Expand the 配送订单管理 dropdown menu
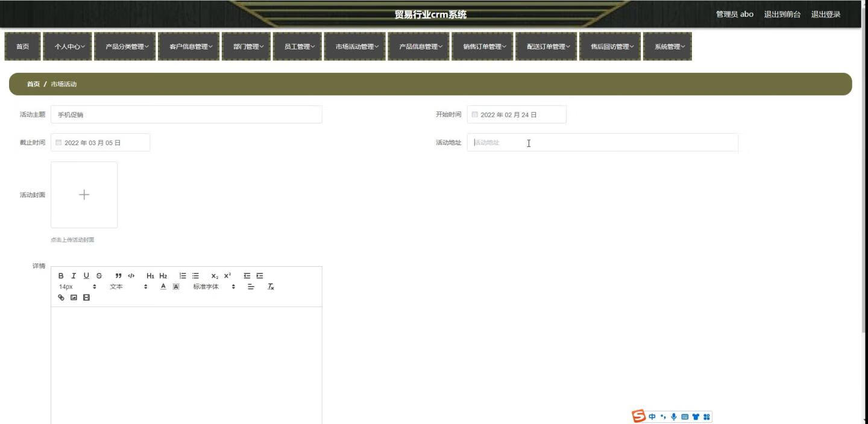Image resolution: width=868 pixels, height=424 pixels. [546, 46]
